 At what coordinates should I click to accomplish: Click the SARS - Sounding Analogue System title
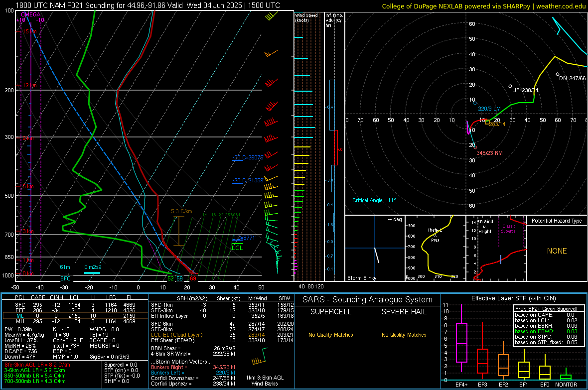tap(368, 300)
